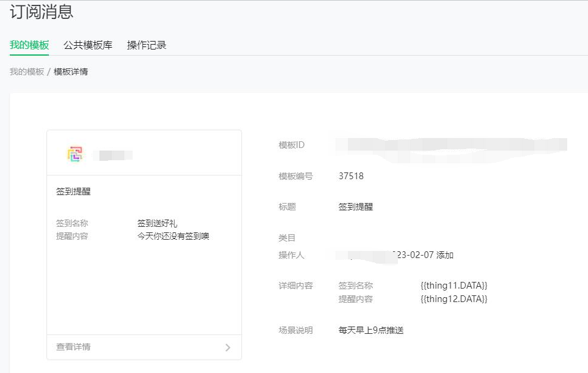The width and height of the screenshot is (588, 373).
Task: Click the blurred 模板ID value
Action: (x=451, y=146)
